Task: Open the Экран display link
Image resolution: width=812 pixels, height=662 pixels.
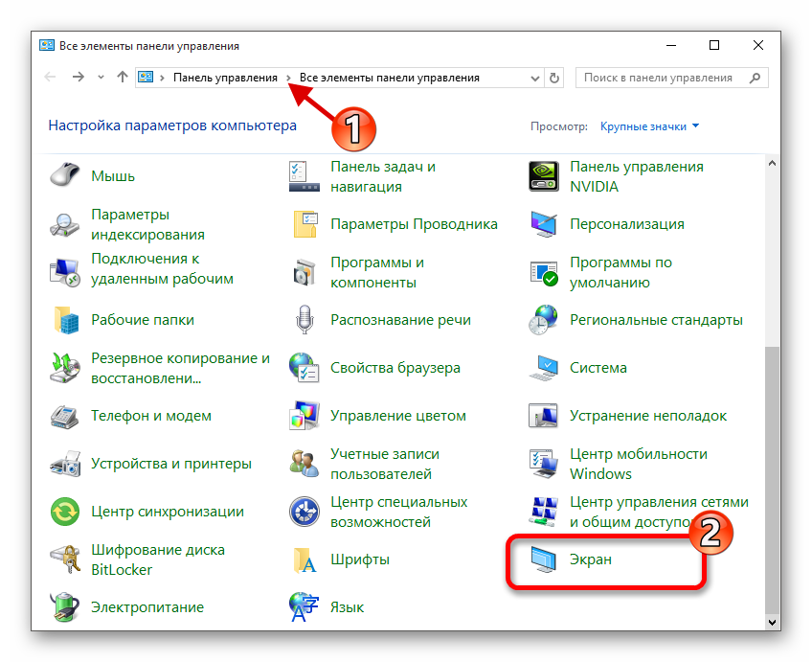Action: pos(590,559)
